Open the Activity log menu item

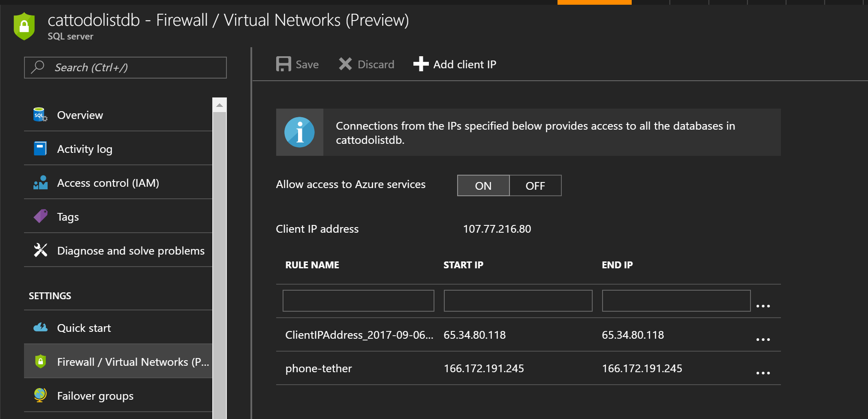pos(84,149)
